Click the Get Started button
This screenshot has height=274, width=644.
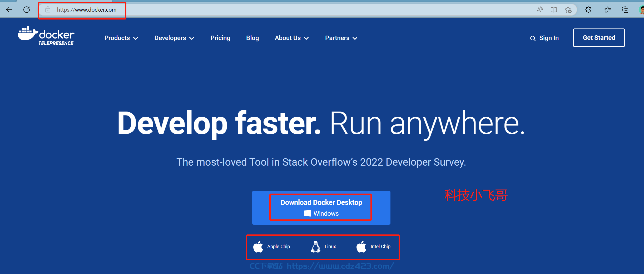click(599, 38)
